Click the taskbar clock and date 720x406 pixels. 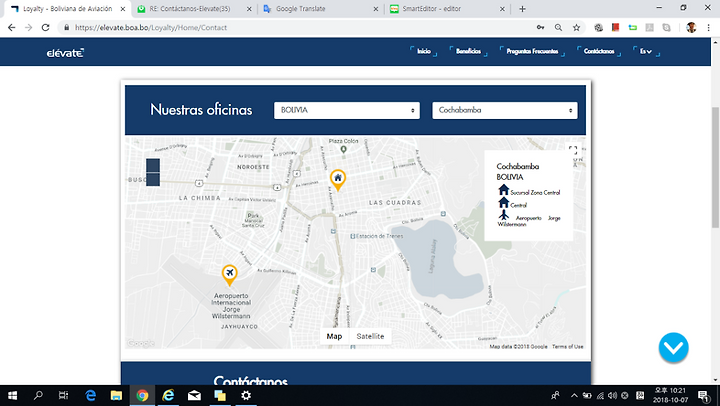(670, 395)
